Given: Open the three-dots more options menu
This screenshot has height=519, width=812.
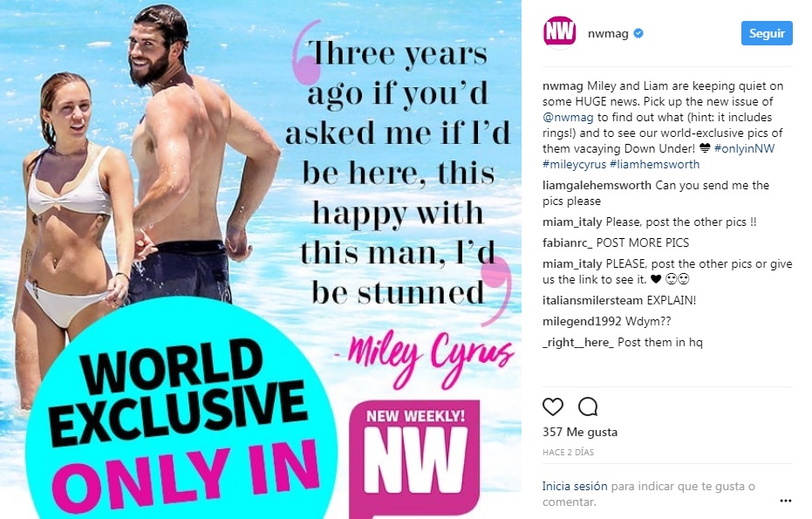Looking at the screenshot, I should [x=786, y=501].
